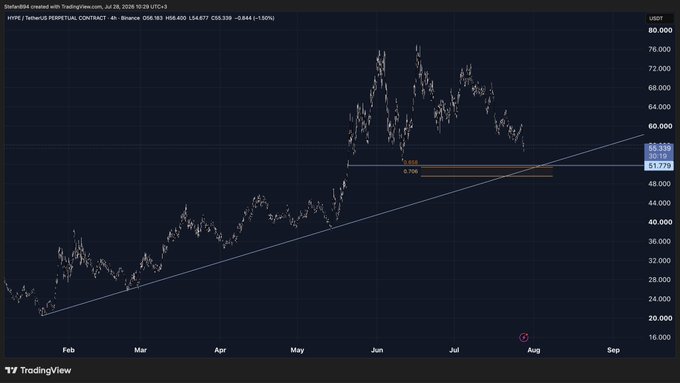680x383 pixels.
Task: Click the Mar label on time axis
Action: click(141, 350)
